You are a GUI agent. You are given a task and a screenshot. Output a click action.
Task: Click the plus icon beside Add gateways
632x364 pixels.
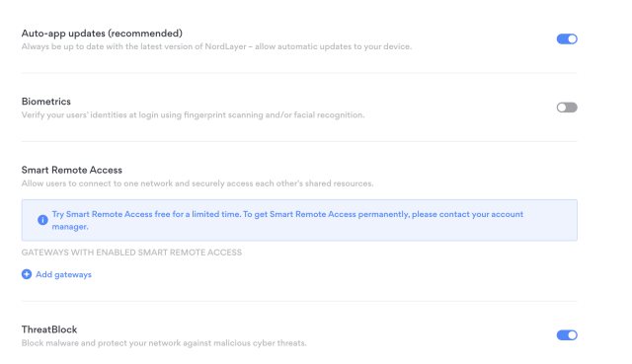tap(27, 274)
